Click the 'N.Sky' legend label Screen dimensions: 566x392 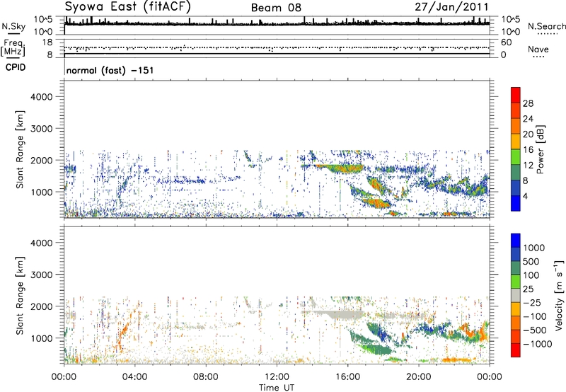[x=13, y=26]
